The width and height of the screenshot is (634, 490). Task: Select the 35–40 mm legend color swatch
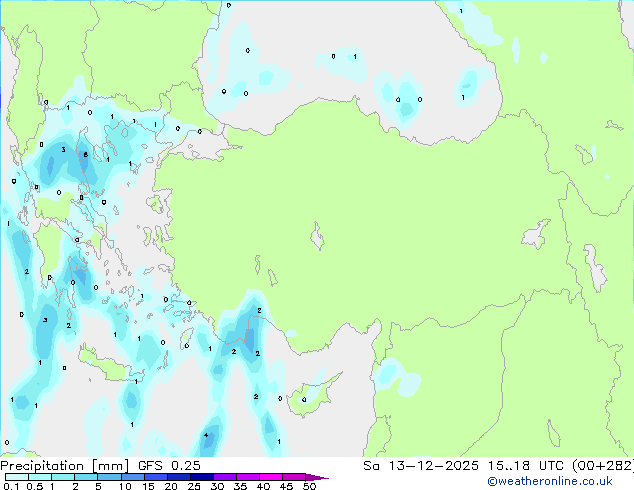[247, 477]
